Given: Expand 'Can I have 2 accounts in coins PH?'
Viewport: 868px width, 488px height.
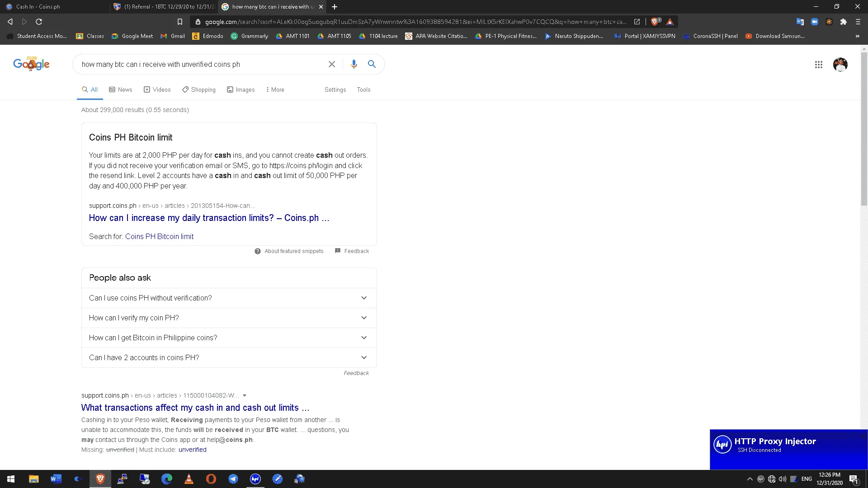Looking at the screenshot, I should (229, 357).
